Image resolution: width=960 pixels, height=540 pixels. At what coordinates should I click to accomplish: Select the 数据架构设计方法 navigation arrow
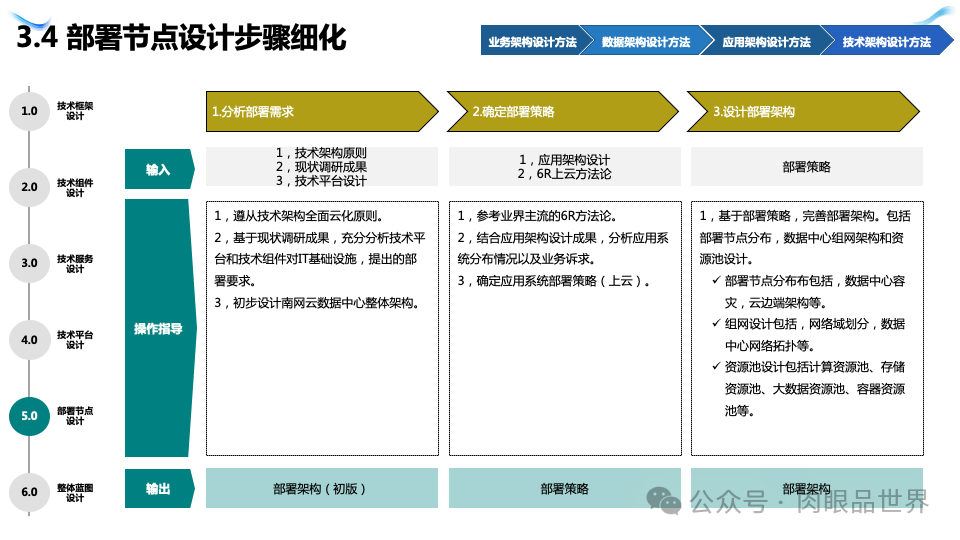[646, 41]
